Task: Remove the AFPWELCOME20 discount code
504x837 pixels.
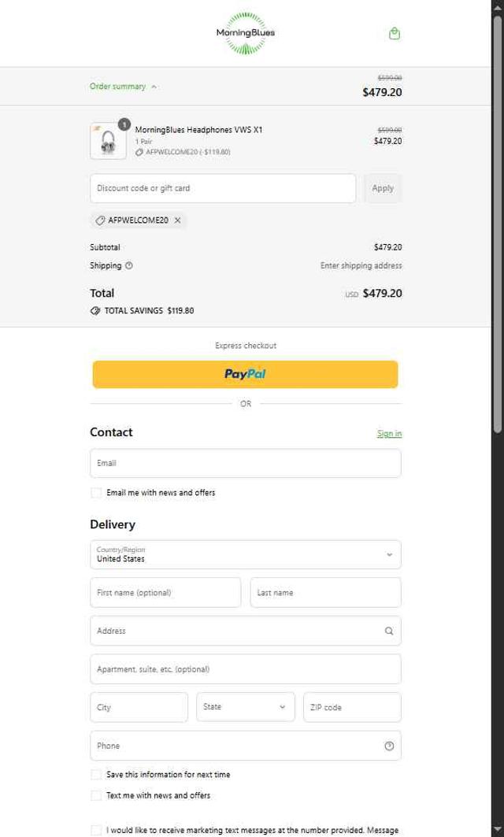Action: (x=178, y=220)
